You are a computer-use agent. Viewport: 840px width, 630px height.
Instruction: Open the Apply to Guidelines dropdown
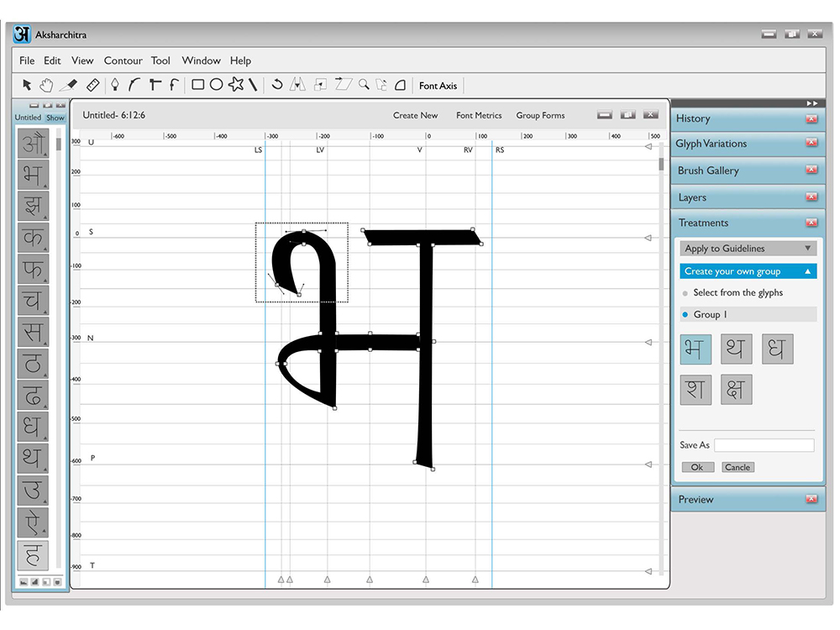[x=748, y=248]
